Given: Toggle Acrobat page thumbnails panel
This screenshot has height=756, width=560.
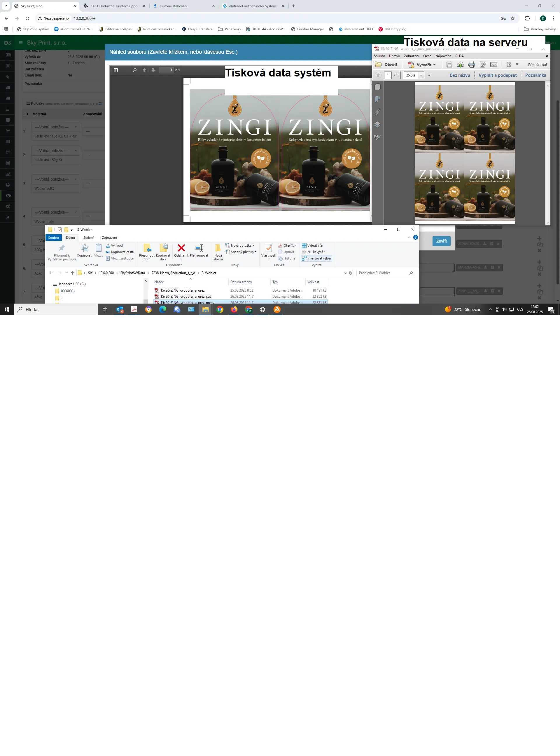Looking at the screenshot, I should click(377, 87).
